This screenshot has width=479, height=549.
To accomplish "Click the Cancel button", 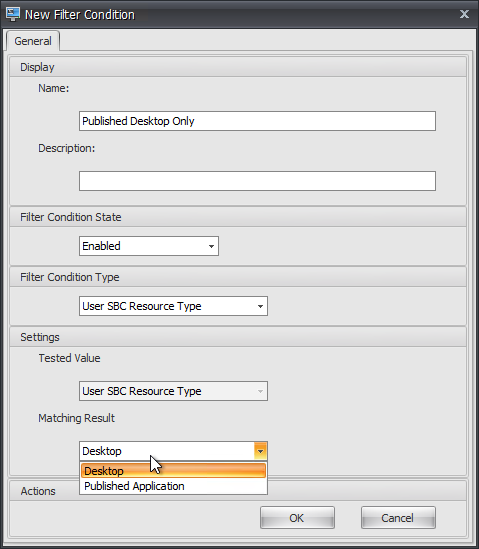I will (398, 518).
